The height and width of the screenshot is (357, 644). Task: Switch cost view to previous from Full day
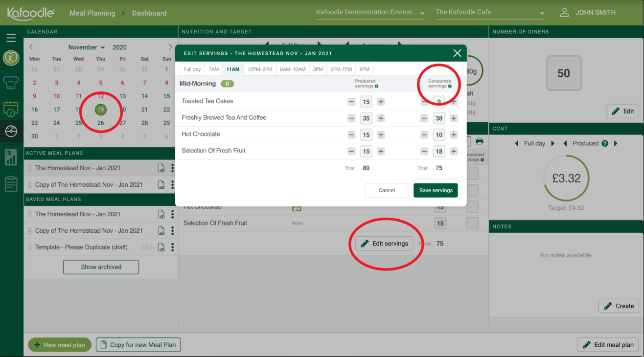coord(517,143)
